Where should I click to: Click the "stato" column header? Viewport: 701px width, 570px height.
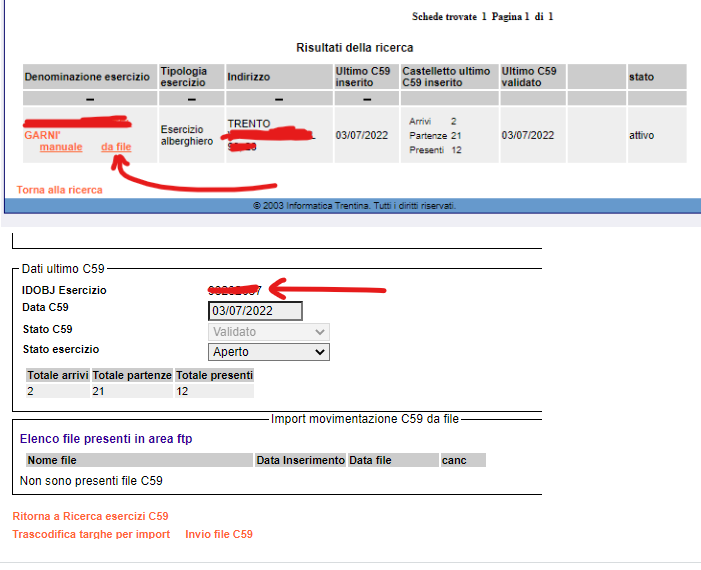[641, 77]
